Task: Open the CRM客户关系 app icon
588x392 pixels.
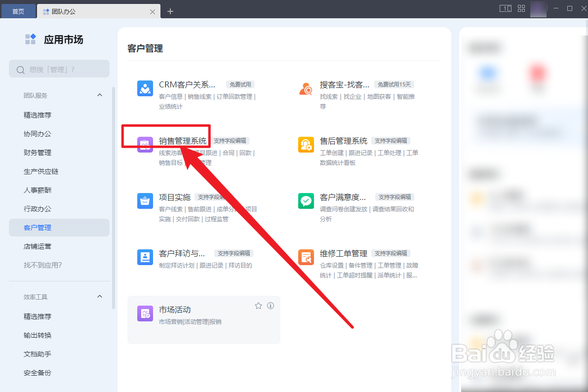Action: [x=145, y=89]
